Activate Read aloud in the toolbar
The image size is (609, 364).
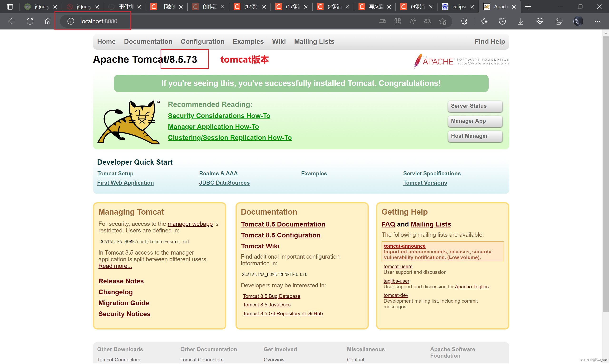[x=412, y=21]
